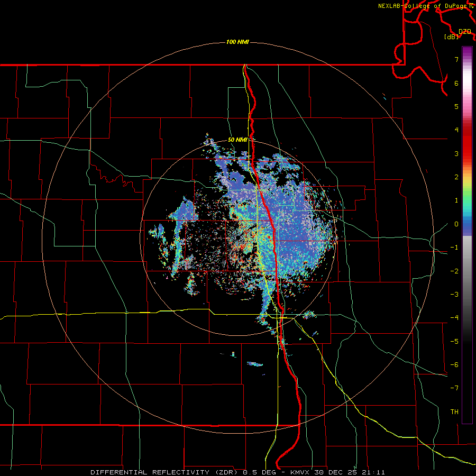
Task: Click the 5 dB scale label
Action: pyautogui.click(x=456, y=106)
